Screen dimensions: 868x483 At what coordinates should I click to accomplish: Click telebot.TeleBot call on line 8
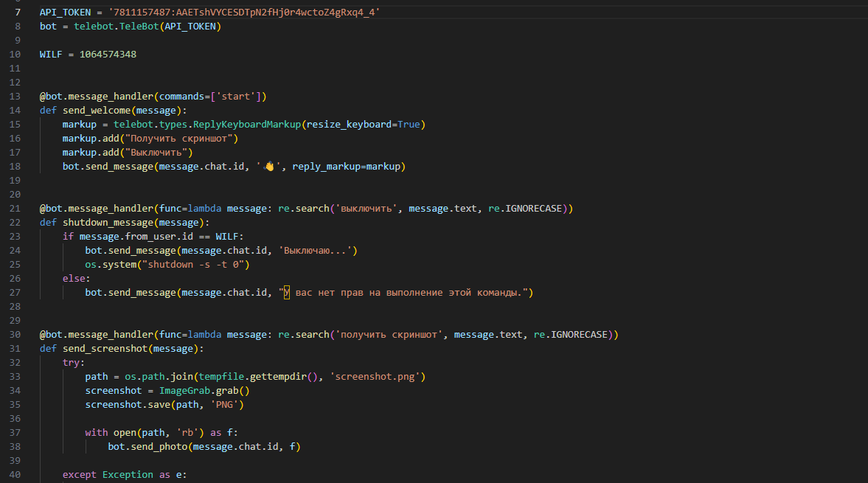coord(147,27)
